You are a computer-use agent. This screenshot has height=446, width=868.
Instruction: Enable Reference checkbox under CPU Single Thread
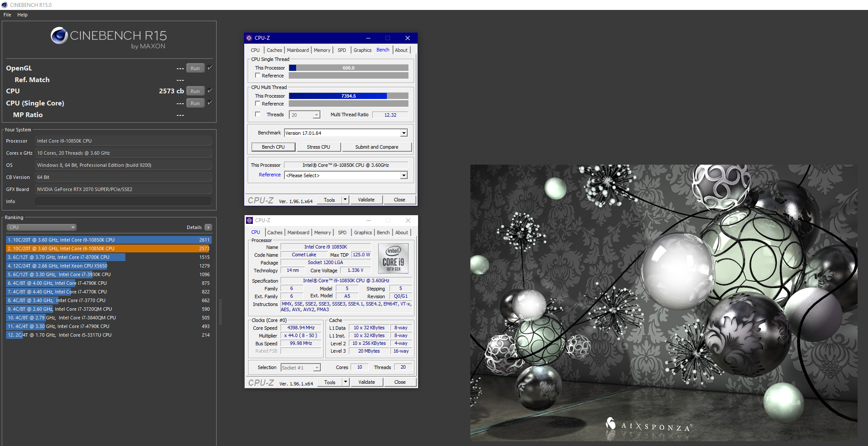click(258, 76)
